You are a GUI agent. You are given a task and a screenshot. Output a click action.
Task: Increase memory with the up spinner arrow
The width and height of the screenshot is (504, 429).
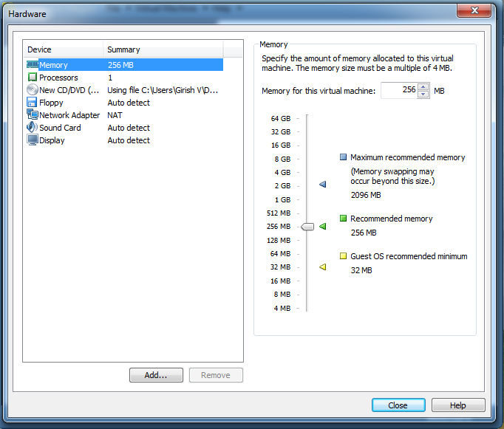click(423, 87)
